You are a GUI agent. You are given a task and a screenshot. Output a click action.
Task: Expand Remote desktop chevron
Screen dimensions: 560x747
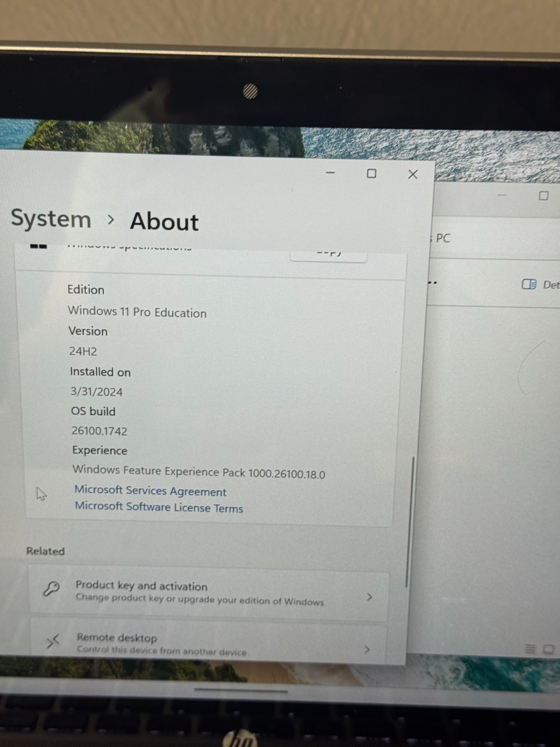pyautogui.click(x=367, y=649)
